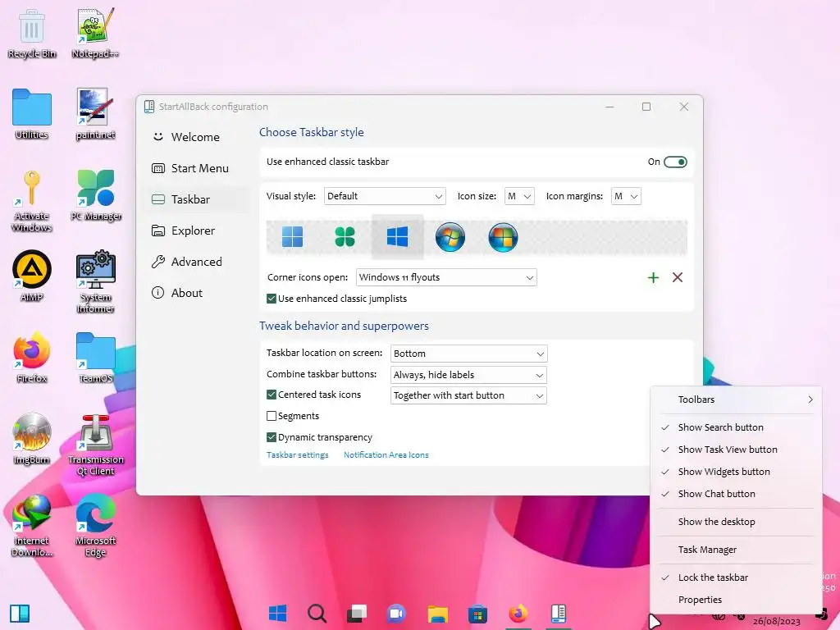Image resolution: width=840 pixels, height=630 pixels.
Task: Open taskbar Search magnifier icon
Action: 317,614
